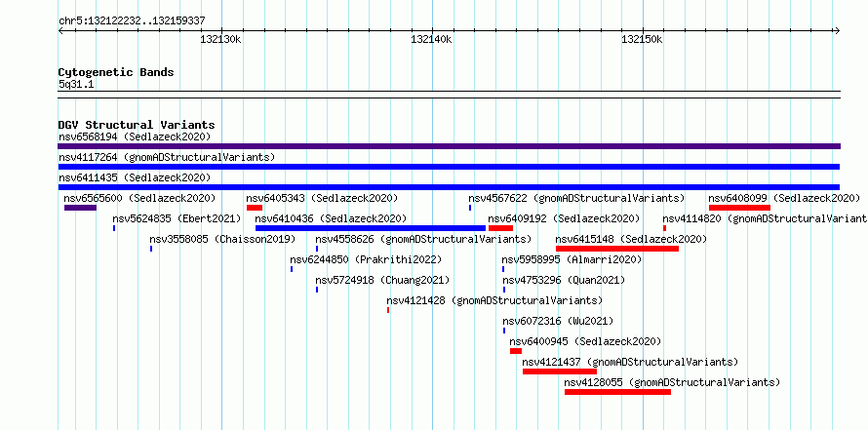Select the long blue nsv6410436 bar
The width and height of the screenshot is (868, 430).
pos(371,228)
